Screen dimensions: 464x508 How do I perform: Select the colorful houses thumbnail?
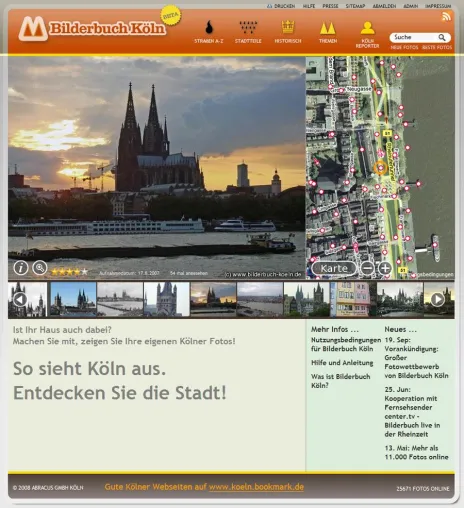[x=353, y=299]
